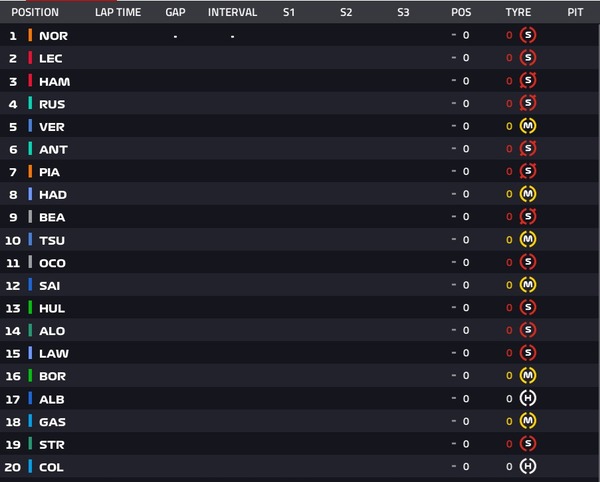Viewport: 600px width, 482px height.
Task: Click the soft tyre icon for STR
Action: 528,443
